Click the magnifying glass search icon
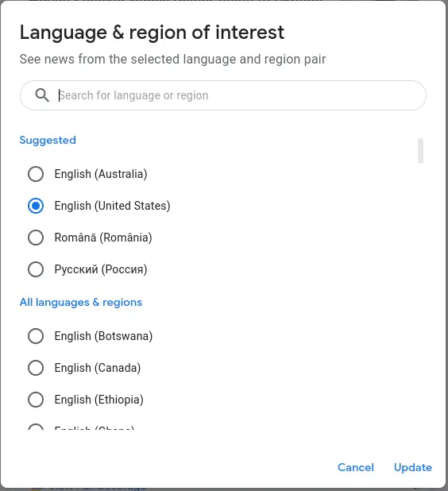448x491 pixels. tap(42, 95)
